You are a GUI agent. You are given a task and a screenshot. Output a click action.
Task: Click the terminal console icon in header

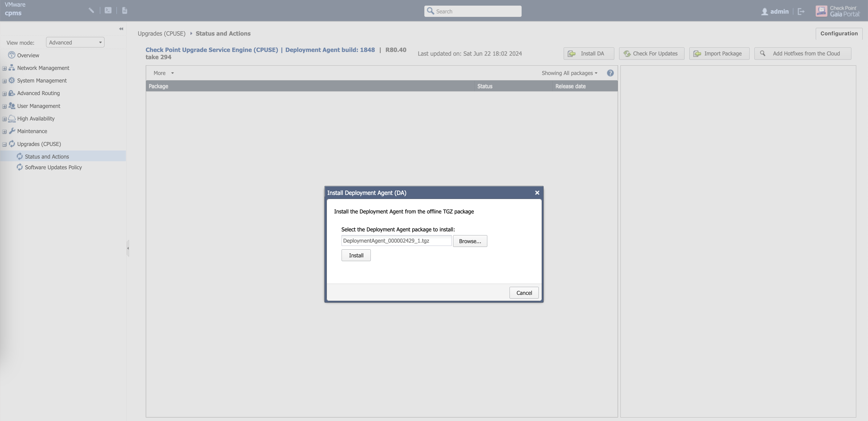[x=108, y=10]
